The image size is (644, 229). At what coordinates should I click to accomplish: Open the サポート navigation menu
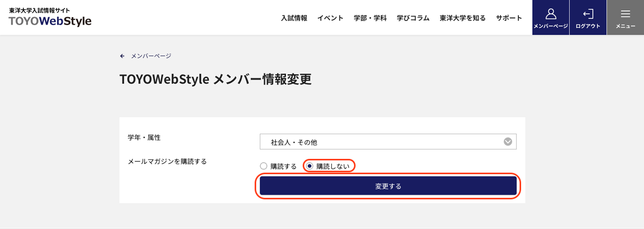509,18
